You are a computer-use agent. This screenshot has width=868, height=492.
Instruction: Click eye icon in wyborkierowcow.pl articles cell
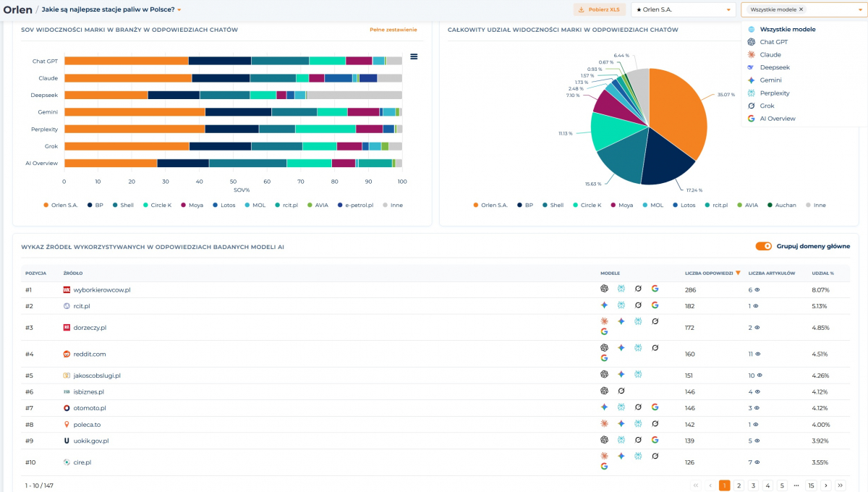[757, 289]
